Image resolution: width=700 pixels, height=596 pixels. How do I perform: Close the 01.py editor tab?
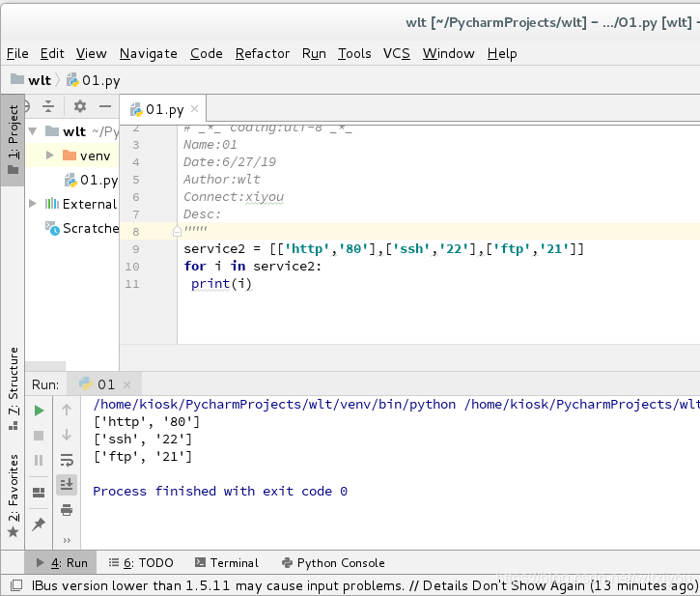click(194, 108)
